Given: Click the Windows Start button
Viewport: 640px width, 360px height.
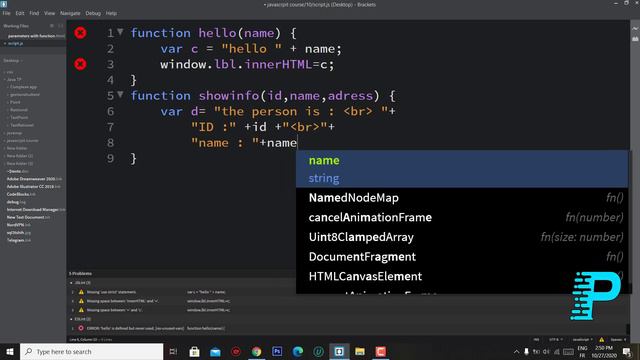Looking at the screenshot, I should click(x=10, y=351).
